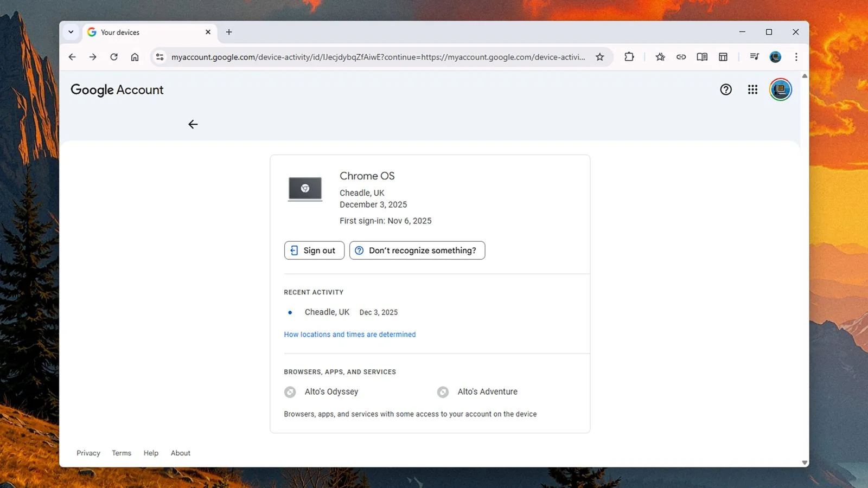Open the tab search dropdown arrow

point(71,32)
